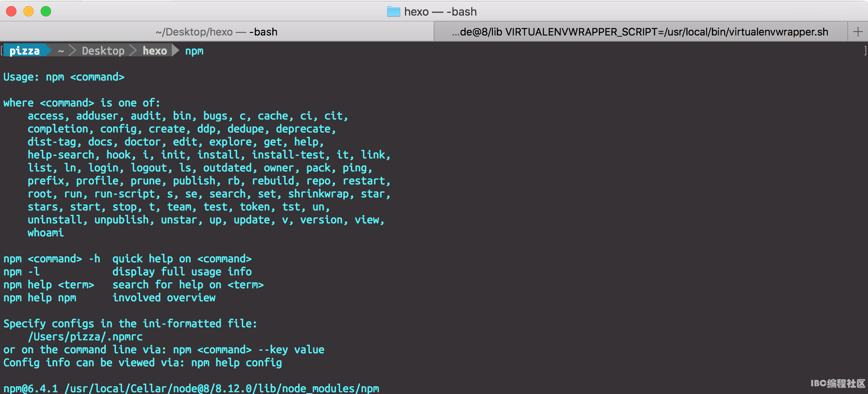This screenshot has width=868, height=394.
Task: Click the bracket mark at top-right edge
Action: (x=865, y=51)
